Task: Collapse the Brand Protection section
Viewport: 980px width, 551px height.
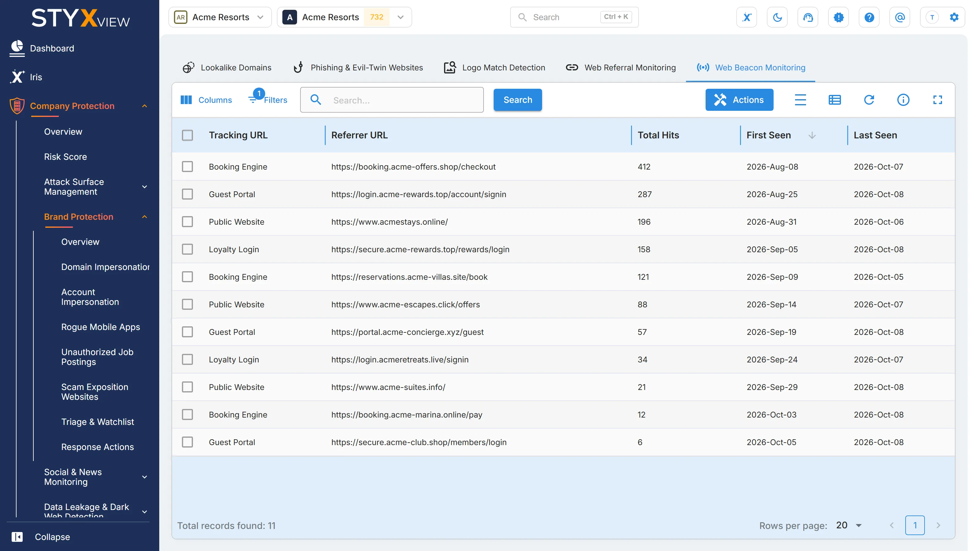Action: tap(145, 217)
